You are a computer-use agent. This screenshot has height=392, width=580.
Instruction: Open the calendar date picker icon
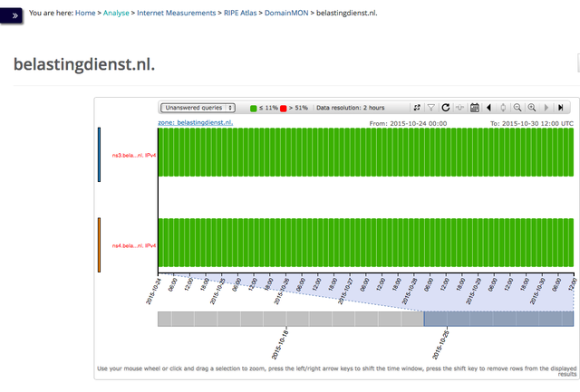(x=475, y=108)
